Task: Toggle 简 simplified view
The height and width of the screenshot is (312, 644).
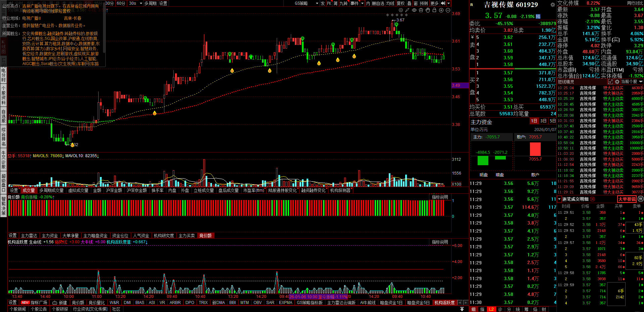Action: point(335,3)
